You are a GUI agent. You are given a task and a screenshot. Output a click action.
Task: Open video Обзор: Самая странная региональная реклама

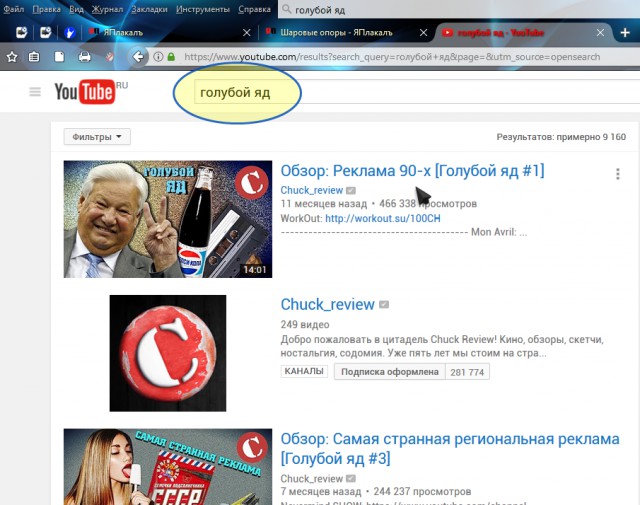(x=450, y=448)
